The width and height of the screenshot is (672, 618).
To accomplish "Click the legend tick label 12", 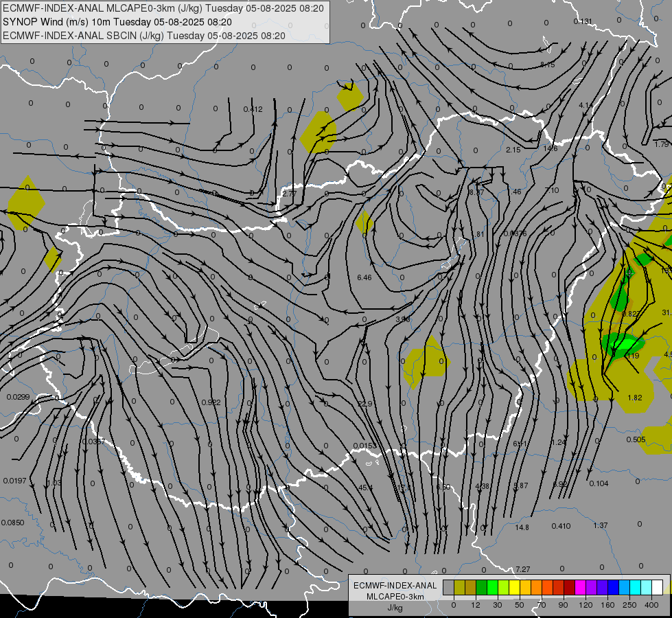I will coord(475,605).
